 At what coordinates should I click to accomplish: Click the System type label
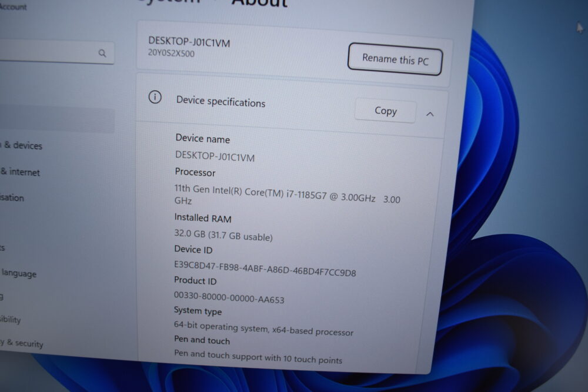198,311
